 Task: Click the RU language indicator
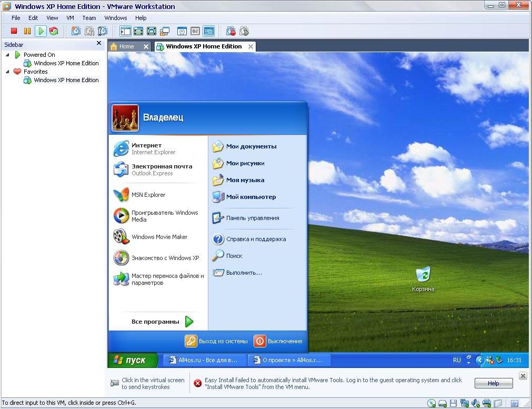point(457,360)
